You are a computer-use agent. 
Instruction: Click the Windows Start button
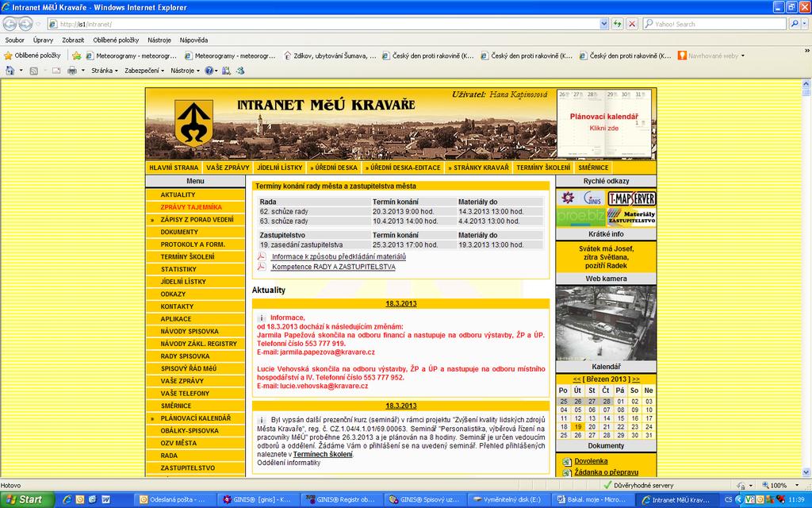coord(27,500)
